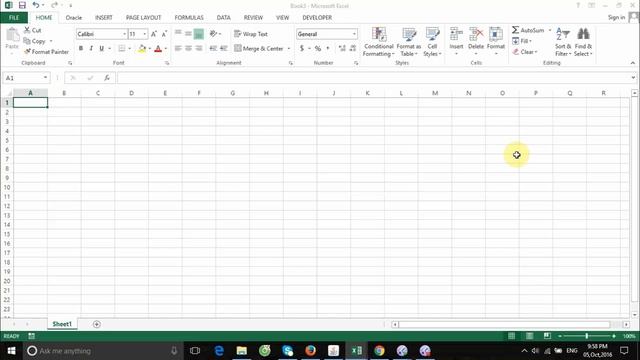Click the Insert cells icon
Viewport: 640px width, 360px height.
pos(456,34)
